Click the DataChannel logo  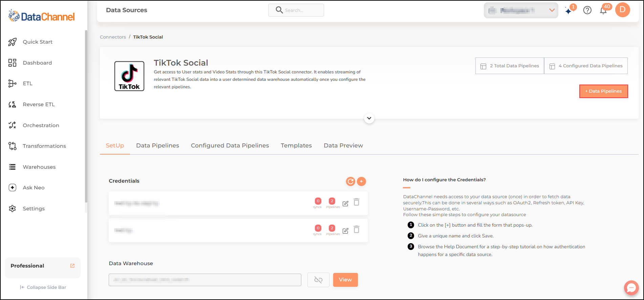click(x=41, y=16)
